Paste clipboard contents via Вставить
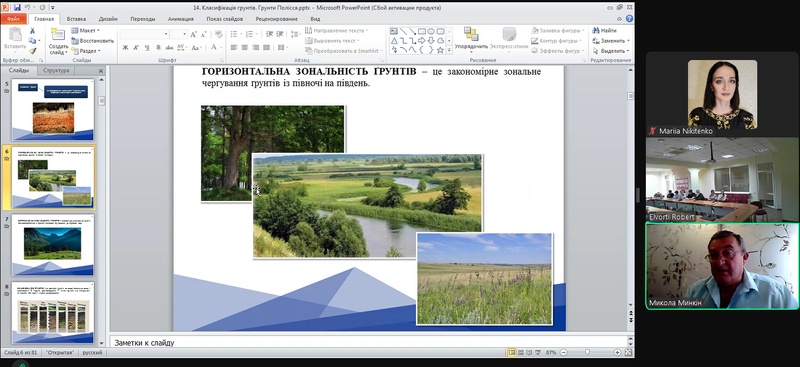 tap(15, 39)
